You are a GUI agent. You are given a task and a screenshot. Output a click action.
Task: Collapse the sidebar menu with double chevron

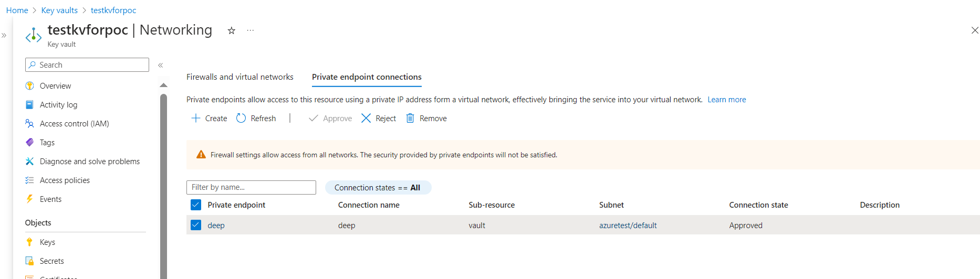click(x=161, y=65)
